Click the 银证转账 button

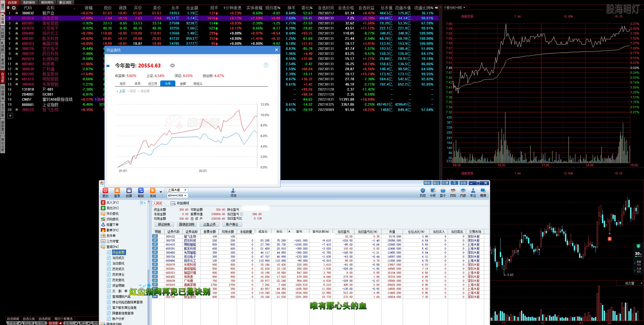pyautogui.click(x=164, y=224)
